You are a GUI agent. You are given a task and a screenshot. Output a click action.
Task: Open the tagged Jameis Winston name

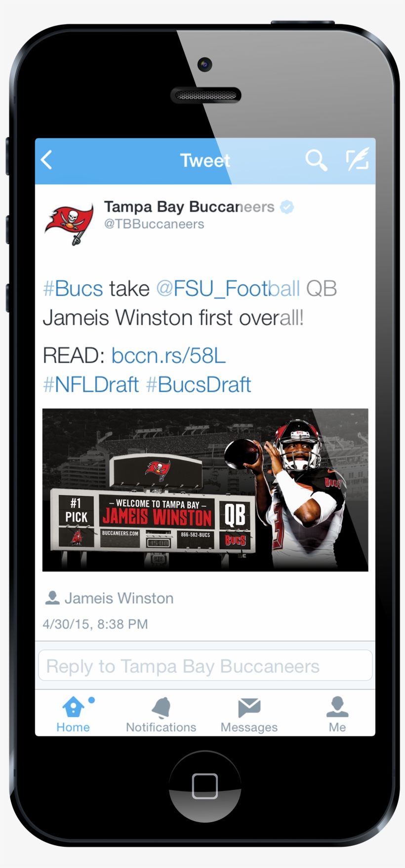tap(119, 598)
